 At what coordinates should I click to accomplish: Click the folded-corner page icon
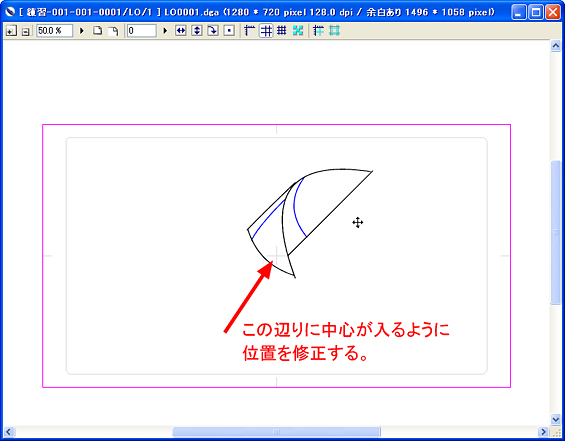(113, 31)
